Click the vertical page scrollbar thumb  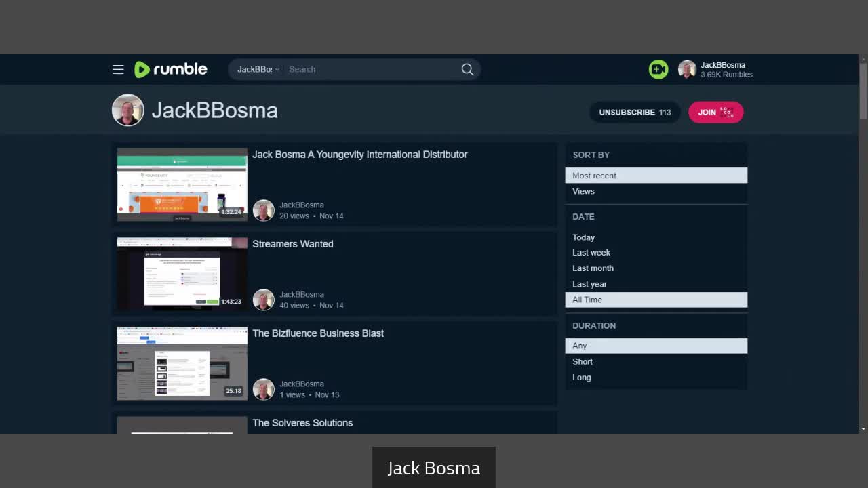pos(863,91)
